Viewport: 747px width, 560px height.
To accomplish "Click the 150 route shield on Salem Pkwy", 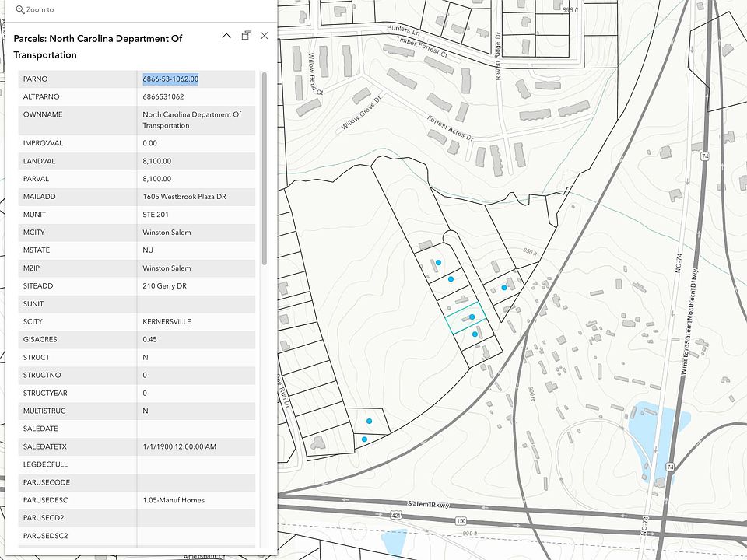I will point(461,521).
